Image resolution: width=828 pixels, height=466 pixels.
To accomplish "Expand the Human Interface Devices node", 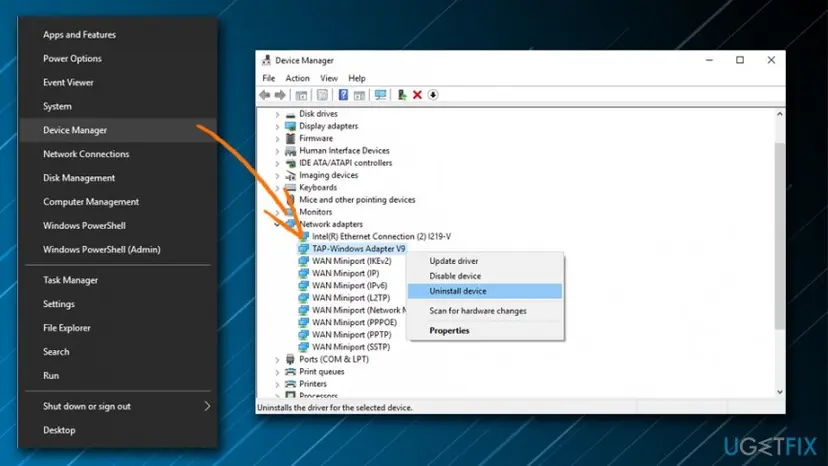I will 277,151.
